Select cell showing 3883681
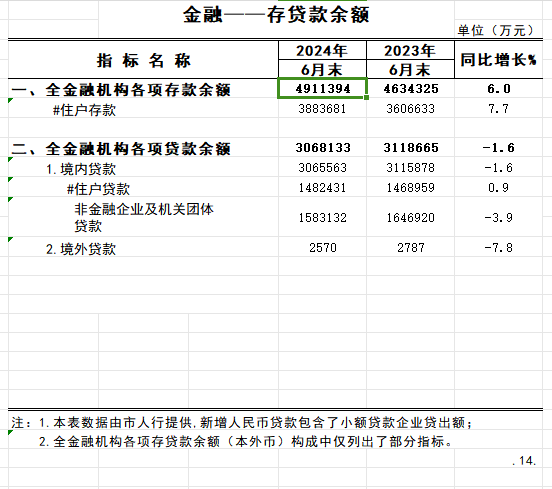 click(x=322, y=108)
